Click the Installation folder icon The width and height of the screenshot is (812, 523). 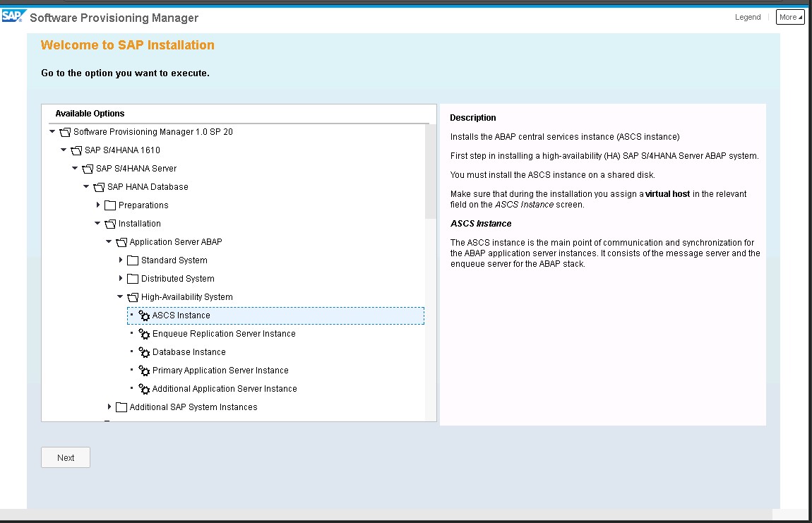(x=110, y=224)
